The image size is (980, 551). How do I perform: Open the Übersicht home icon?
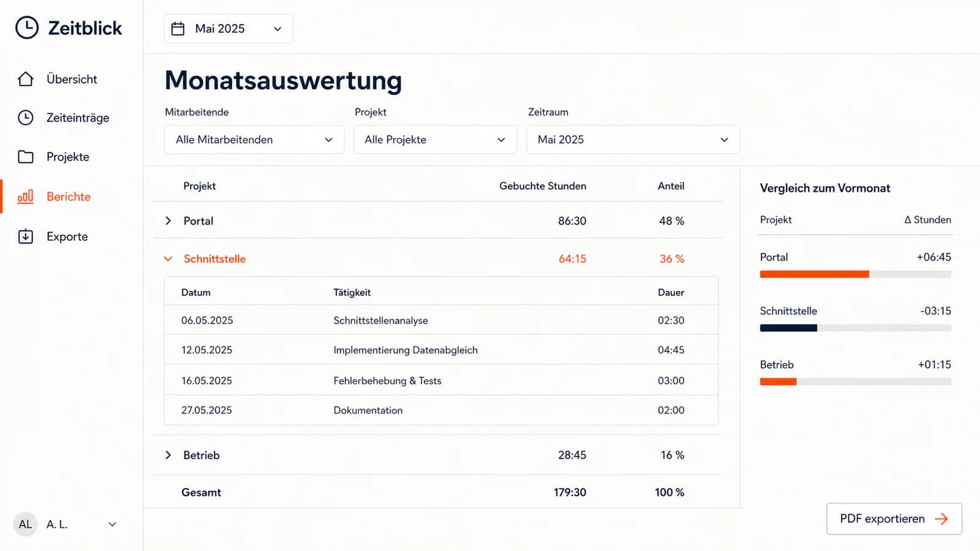[26, 79]
